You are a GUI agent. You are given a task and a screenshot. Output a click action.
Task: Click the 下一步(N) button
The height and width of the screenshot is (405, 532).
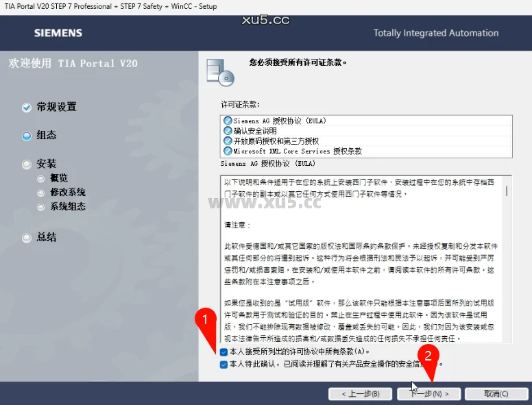429,393
